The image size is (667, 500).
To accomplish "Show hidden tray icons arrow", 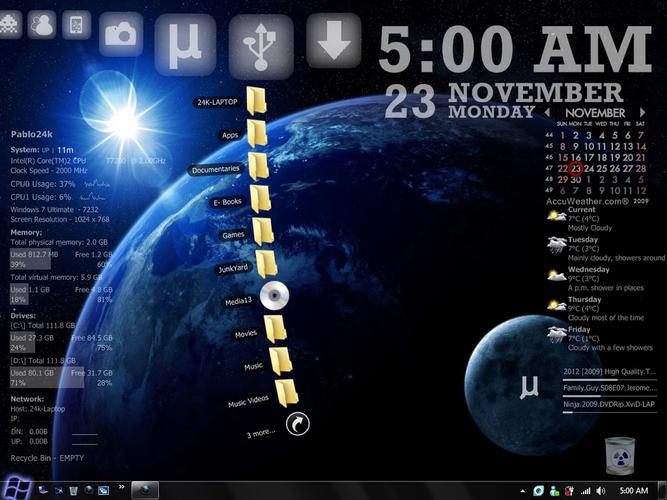I will click(x=522, y=491).
